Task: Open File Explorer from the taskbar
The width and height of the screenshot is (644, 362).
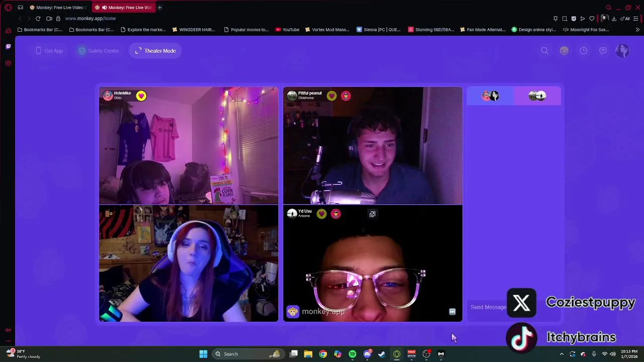Action: 308,354
